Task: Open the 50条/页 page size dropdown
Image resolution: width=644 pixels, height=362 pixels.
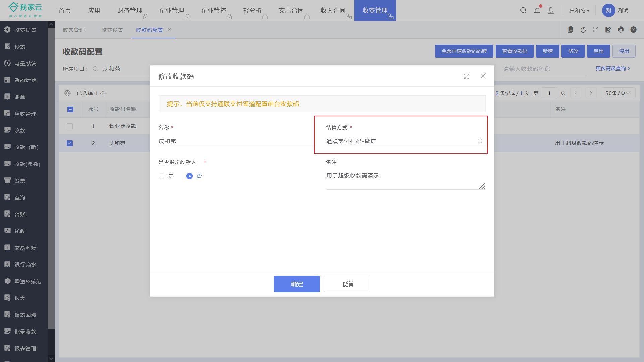Action: [618, 93]
